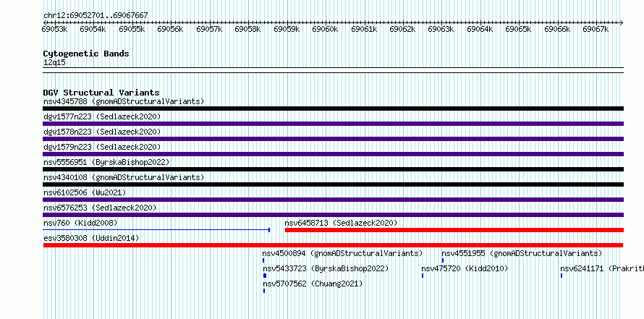This screenshot has height=319, width=644.
Task: Click the 69063k ruler tick label
Action: click(x=441, y=29)
